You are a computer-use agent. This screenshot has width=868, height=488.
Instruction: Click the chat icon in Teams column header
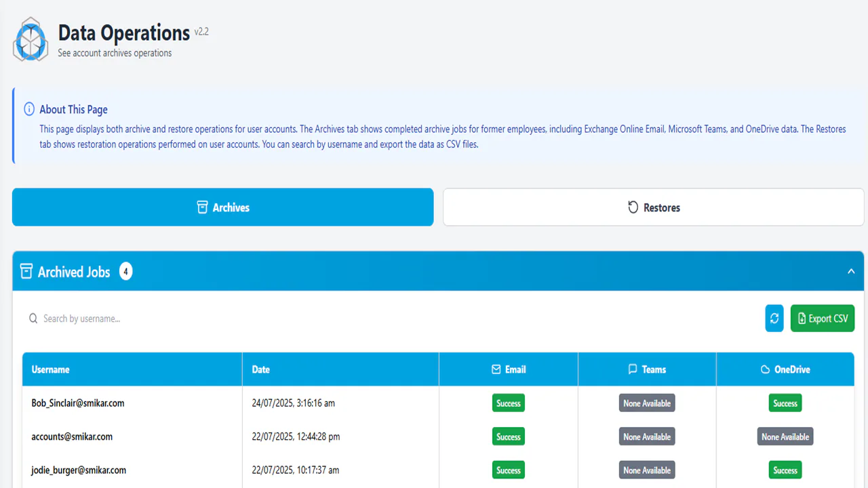[x=633, y=369]
